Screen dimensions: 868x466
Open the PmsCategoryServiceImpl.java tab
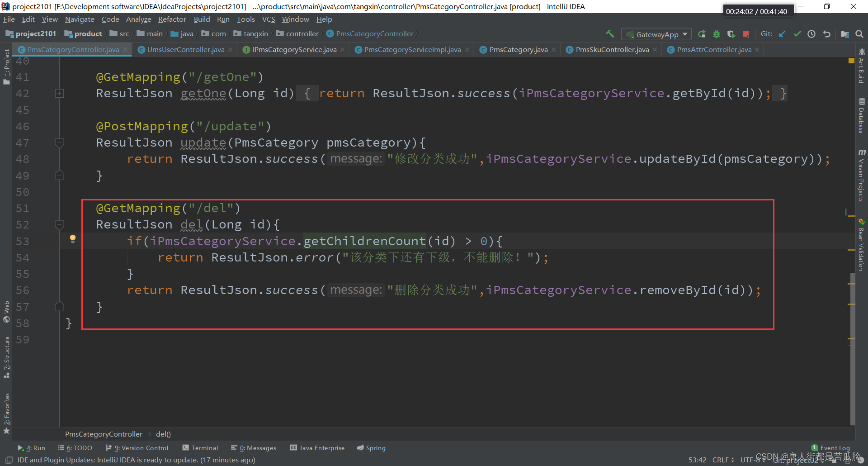[412, 50]
